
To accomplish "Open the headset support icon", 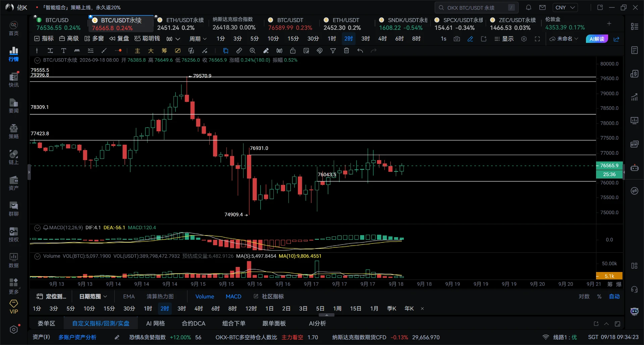I will [x=634, y=289].
